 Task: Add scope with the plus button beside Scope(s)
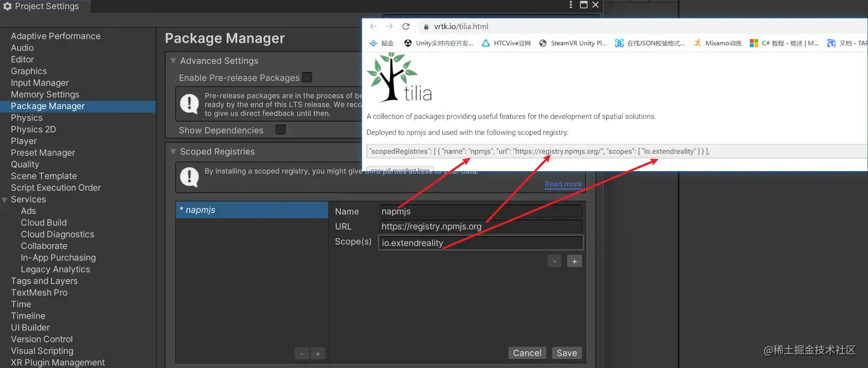pyautogui.click(x=575, y=261)
